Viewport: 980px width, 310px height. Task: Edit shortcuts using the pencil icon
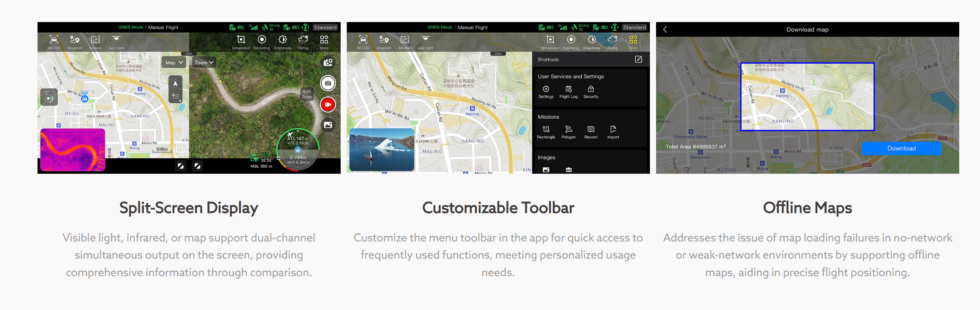pyautogui.click(x=639, y=60)
